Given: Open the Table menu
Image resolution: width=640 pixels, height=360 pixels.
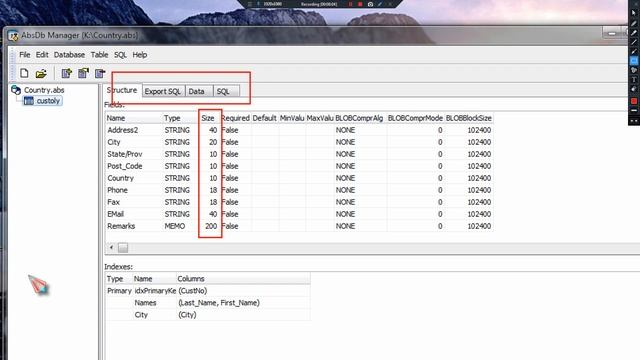Looking at the screenshot, I should (x=99, y=55).
